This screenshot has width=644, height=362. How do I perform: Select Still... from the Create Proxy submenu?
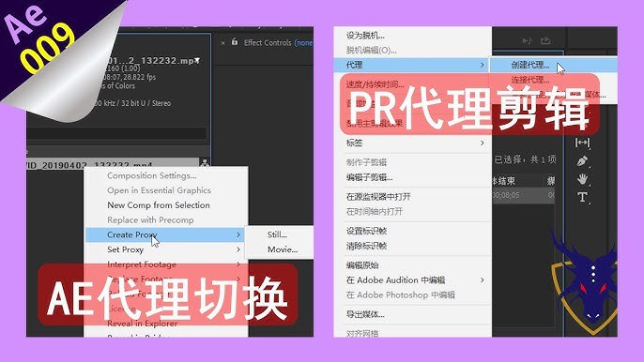(x=277, y=234)
